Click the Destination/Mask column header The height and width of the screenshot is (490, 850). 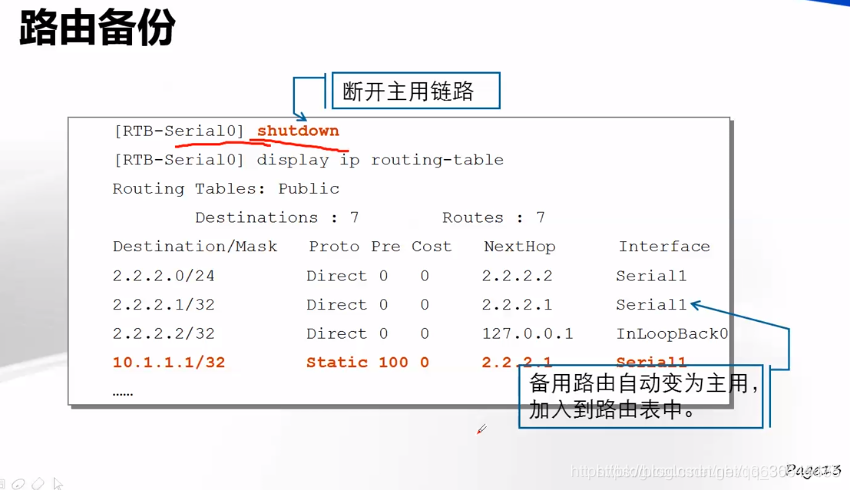(195, 247)
